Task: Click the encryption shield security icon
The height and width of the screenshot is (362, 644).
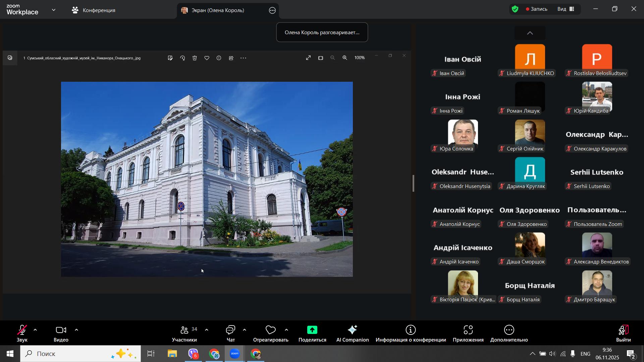Action: point(515,9)
